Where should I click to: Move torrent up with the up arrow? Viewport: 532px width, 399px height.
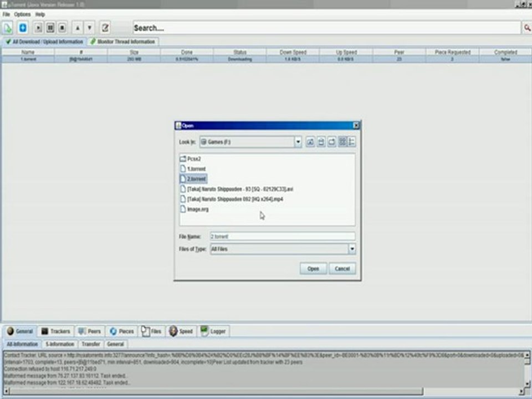78,28
